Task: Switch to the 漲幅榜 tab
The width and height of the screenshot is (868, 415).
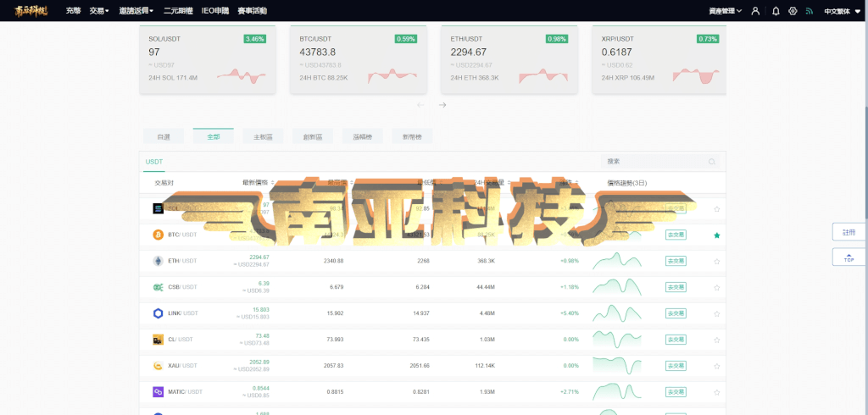Action: pos(363,136)
